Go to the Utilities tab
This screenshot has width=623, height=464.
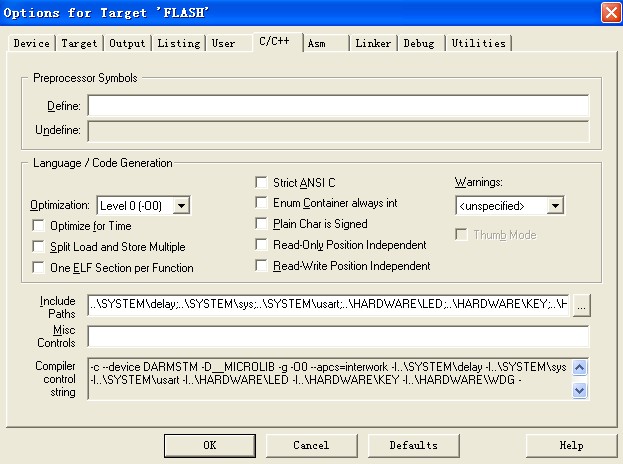[478, 43]
